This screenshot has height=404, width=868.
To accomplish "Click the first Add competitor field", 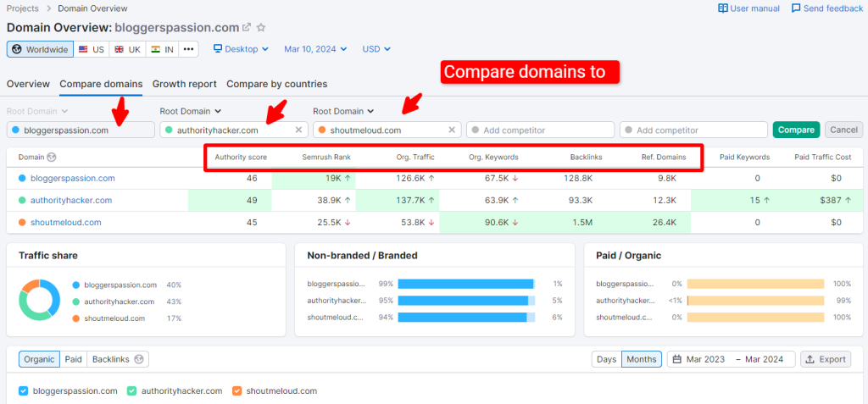I will pos(540,130).
